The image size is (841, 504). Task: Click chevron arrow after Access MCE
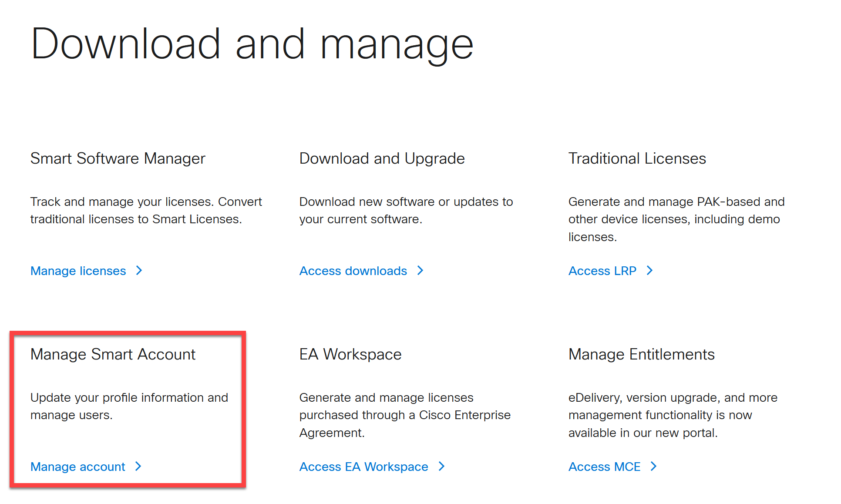click(653, 466)
